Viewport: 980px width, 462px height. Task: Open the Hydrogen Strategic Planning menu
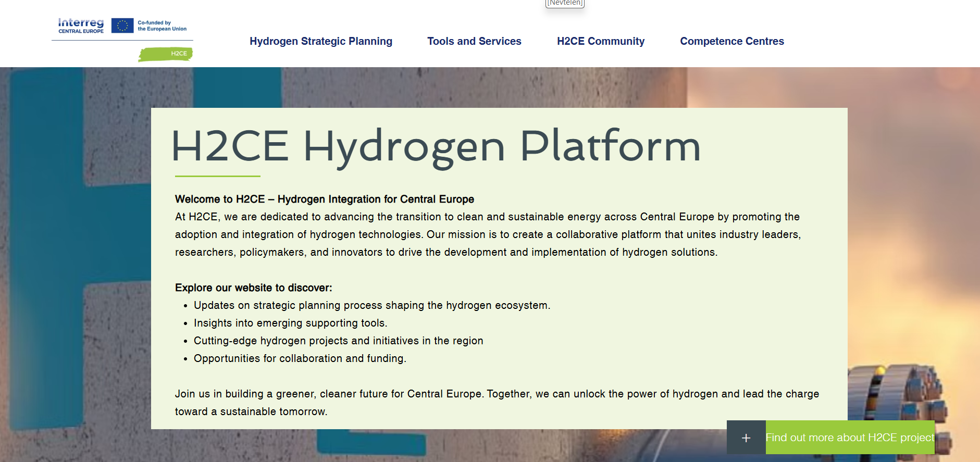320,41
